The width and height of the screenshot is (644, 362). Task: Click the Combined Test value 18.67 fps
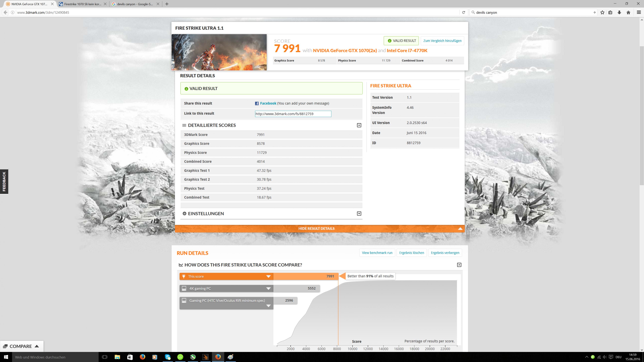(264, 197)
